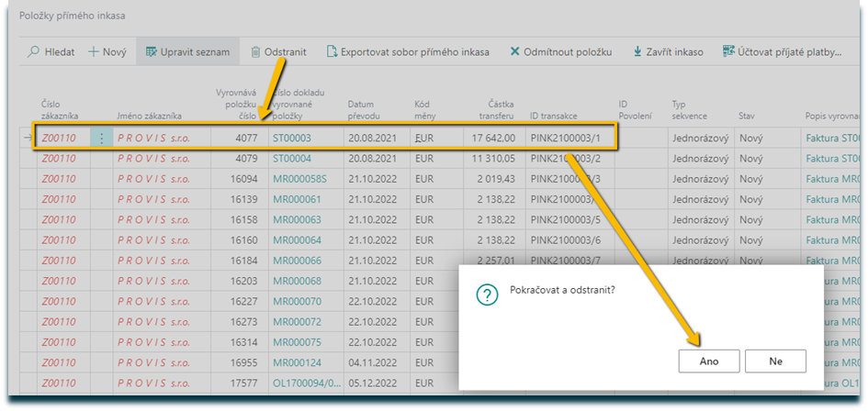Open the three-dot row menu for the first row
868x411 pixels.
[101, 139]
